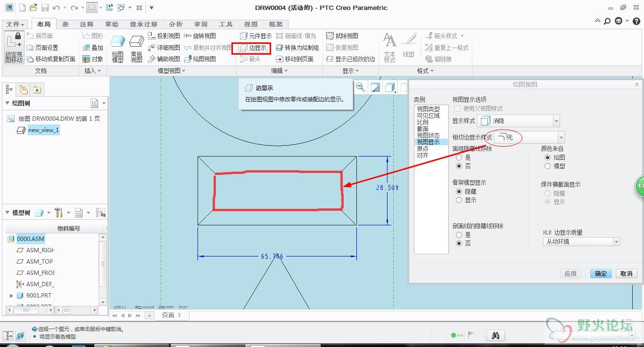Select the 详细视图 detailed view tool
Screen dimensions: 644x347
(x=164, y=48)
